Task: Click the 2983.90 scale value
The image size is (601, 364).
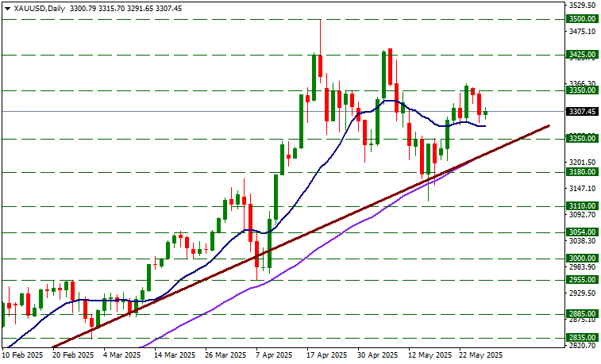Action: [582, 266]
